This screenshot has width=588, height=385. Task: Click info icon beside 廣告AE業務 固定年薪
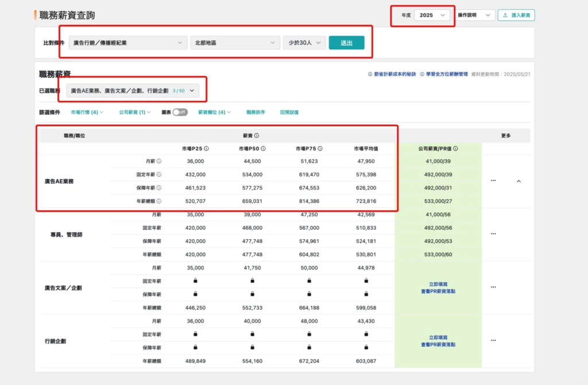[x=159, y=175]
